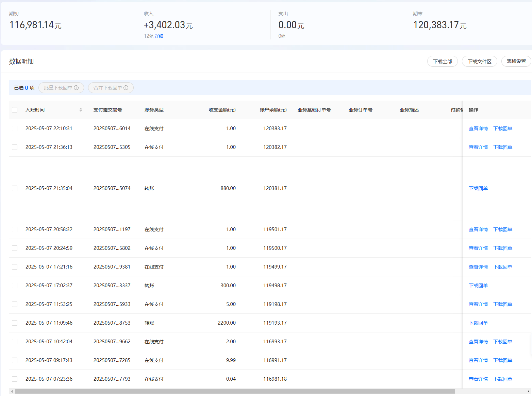Screen dimensions: 532x396
Task: Toggle the select-all checkbox in table header
Action: coord(15,110)
